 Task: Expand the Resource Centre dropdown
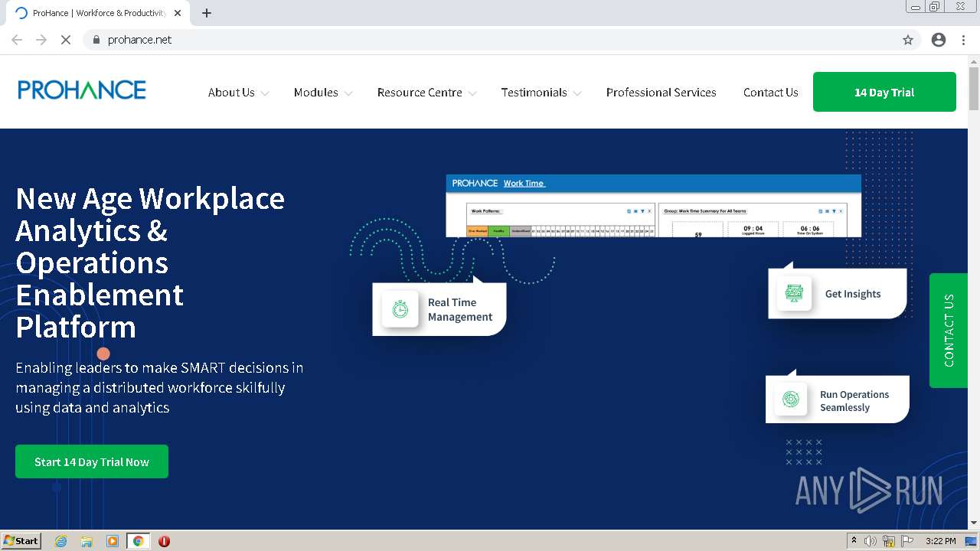coord(426,93)
